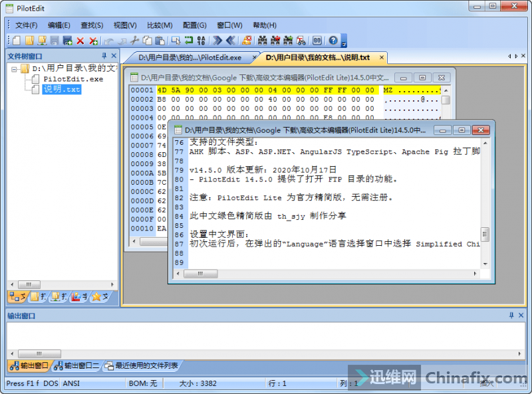
Task: Close the PilotEdit.exe tab
Action: pos(254,58)
